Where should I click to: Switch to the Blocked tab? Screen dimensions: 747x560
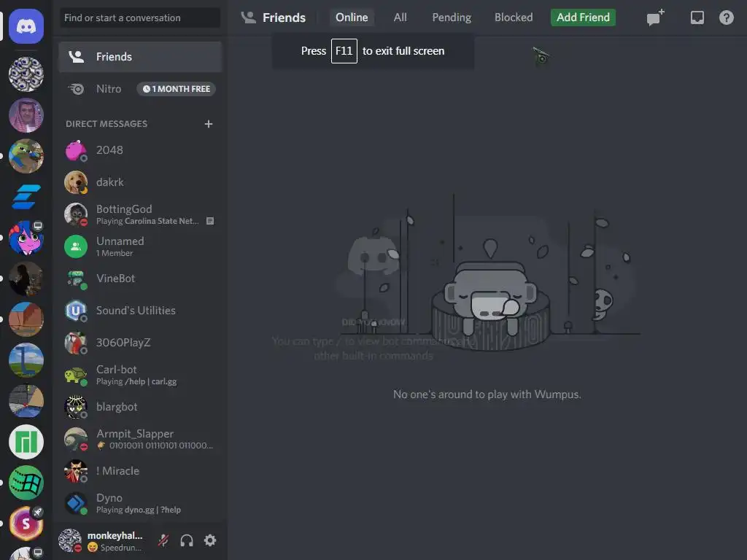coord(514,17)
